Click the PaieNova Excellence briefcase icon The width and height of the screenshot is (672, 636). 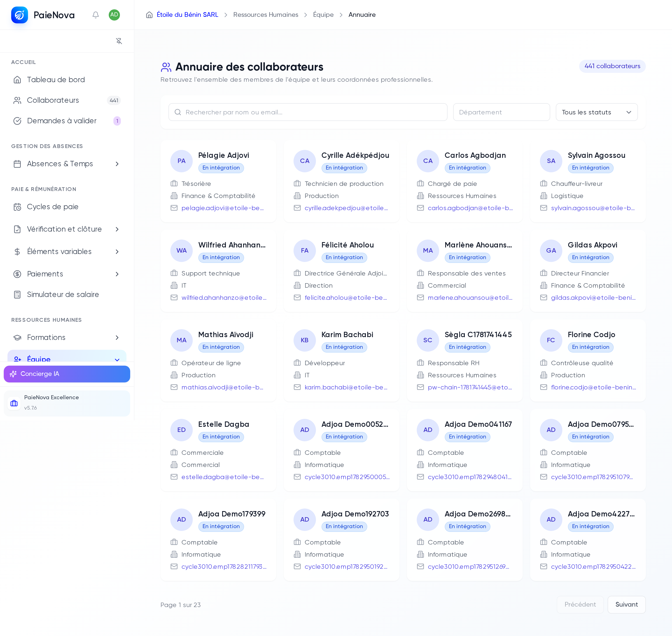tap(14, 403)
